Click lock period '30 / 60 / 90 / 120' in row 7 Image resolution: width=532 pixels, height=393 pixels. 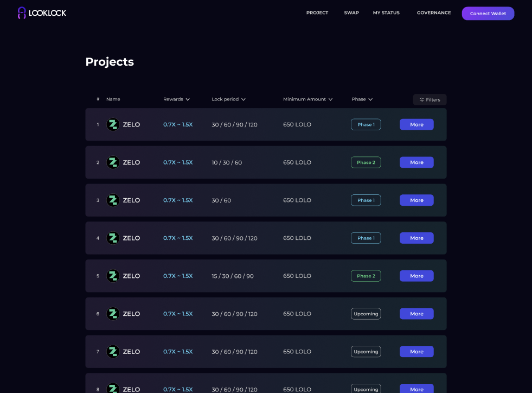coord(234,352)
